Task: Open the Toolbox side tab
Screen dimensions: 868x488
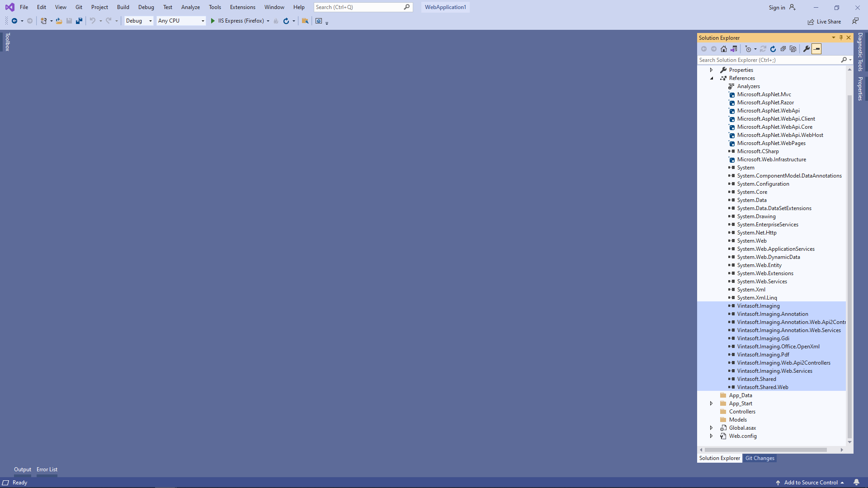Action: tap(7, 42)
